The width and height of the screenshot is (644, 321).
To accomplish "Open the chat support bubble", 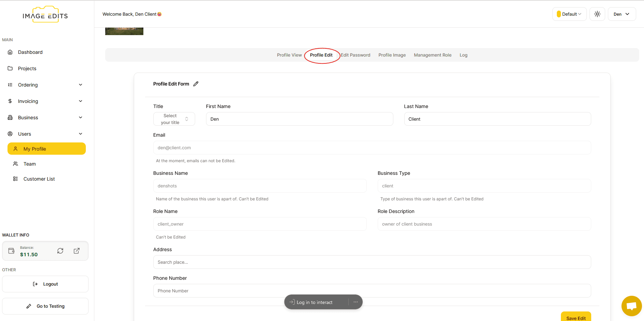I will point(631,306).
